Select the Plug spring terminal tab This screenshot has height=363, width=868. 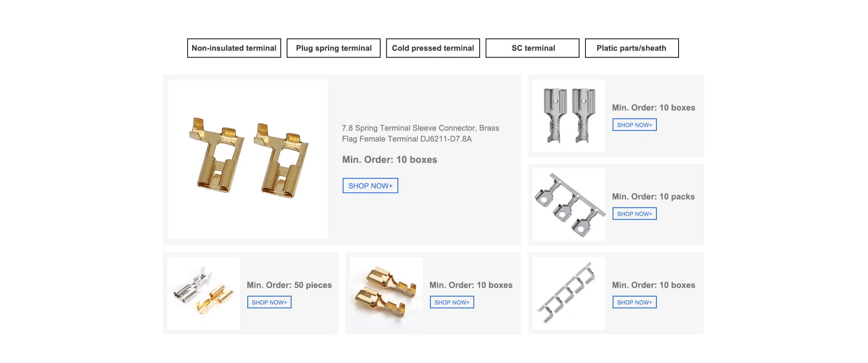pos(334,48)
